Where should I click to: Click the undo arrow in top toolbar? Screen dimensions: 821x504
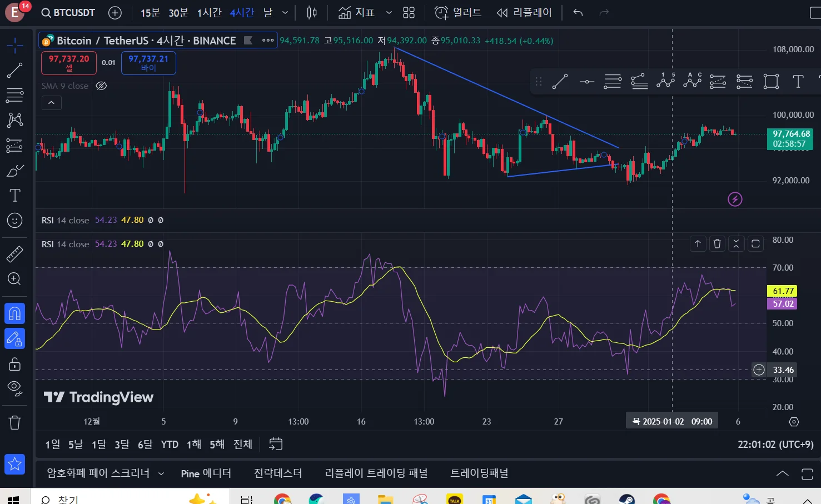[x=578, y=12]
